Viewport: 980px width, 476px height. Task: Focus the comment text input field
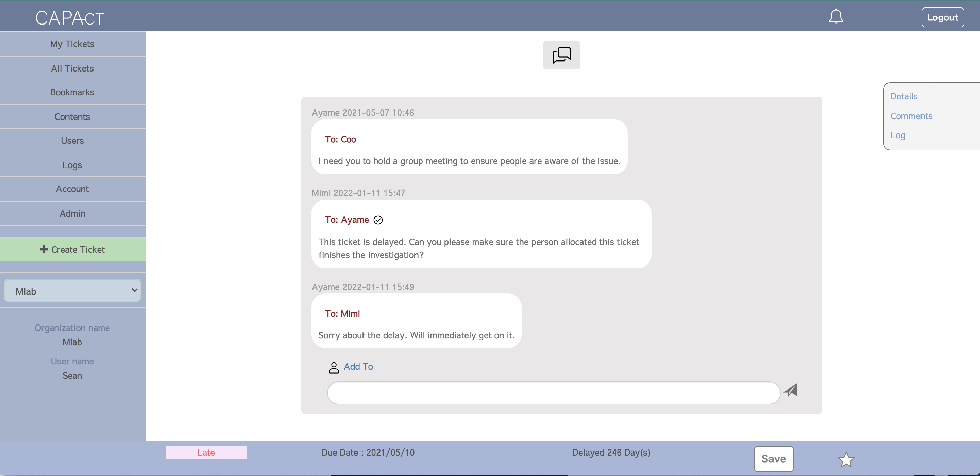pyautogui.click(x=553, y=393)
